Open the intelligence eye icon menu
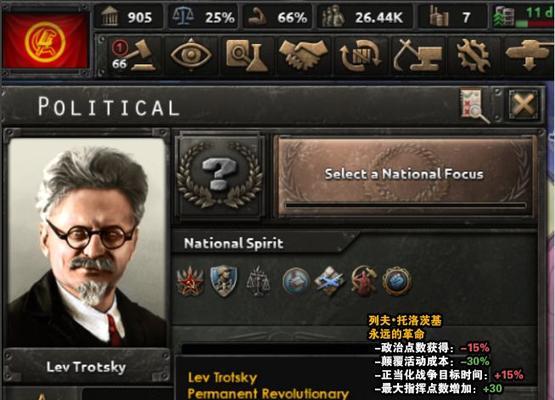 click(191, 56)
